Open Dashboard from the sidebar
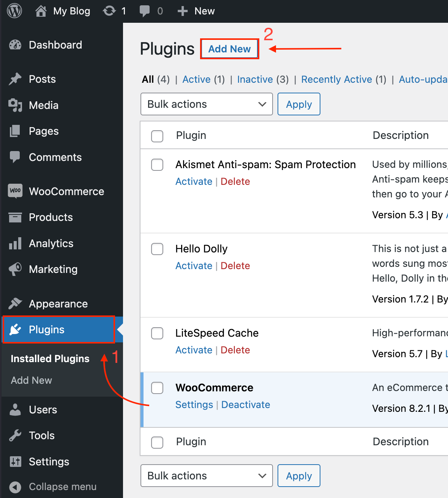 point(55,45)
